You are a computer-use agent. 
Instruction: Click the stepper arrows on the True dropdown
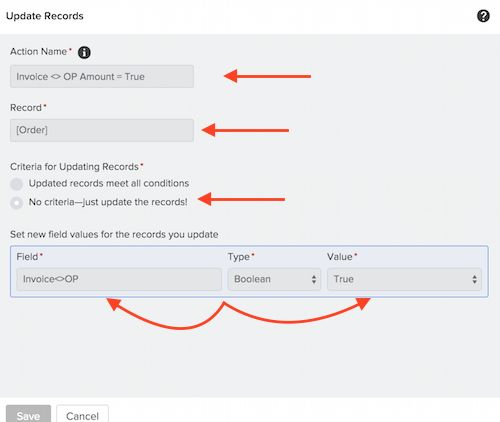(x=474, y=279)
